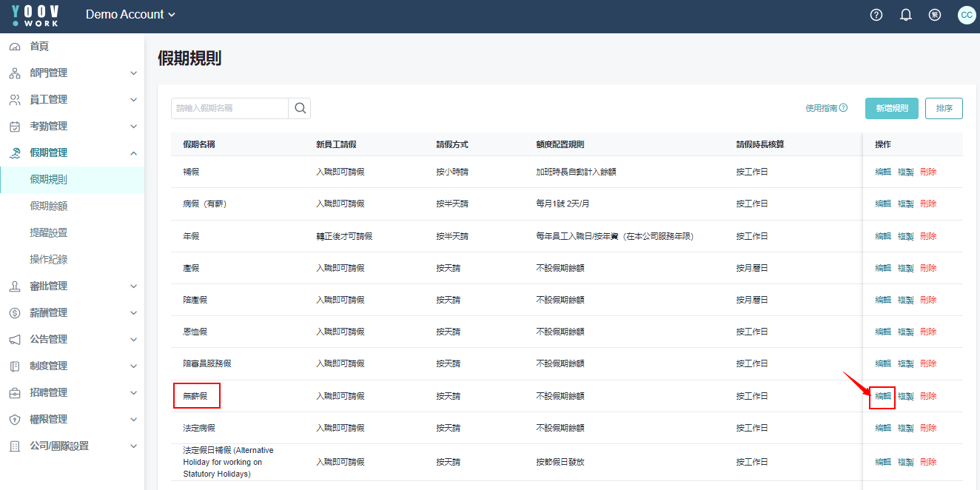The height and width of the screenshot is (490, 980).
Task: Expand the 部門管理 sidebar section
Action: [72, 73]
